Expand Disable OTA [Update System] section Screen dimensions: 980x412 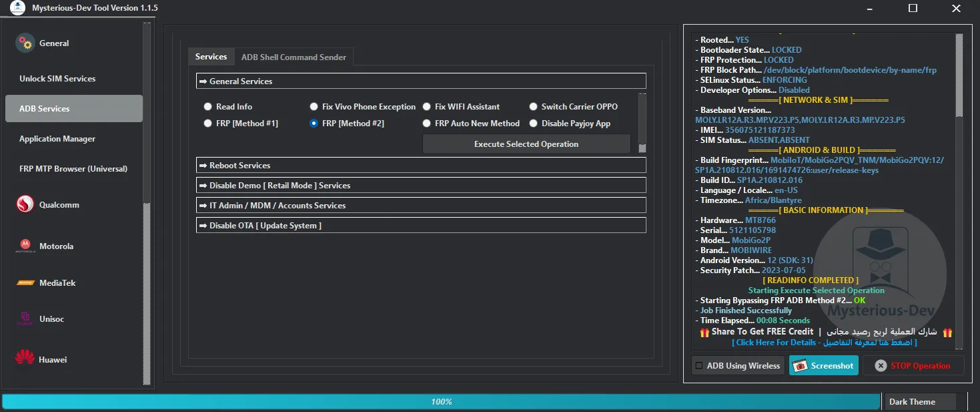tap(421, 226)
